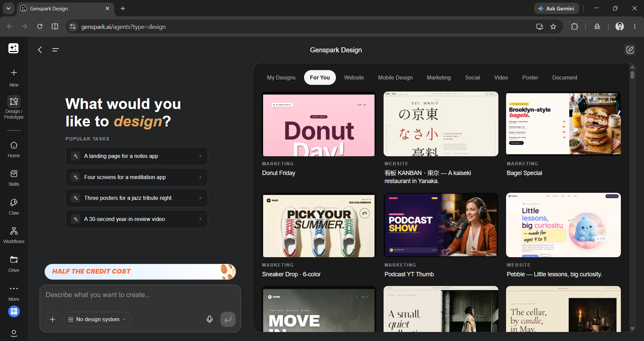Switch to Social tab
Screen dimensions: 644x341
coord(472,77)
